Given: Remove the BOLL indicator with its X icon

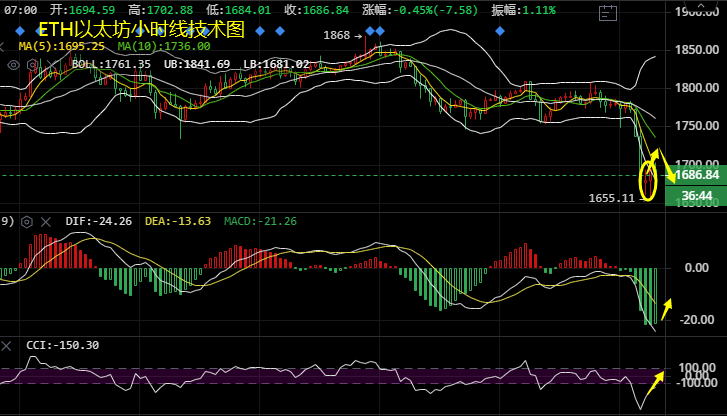Looking at the screenshot, I should point(50,65).
